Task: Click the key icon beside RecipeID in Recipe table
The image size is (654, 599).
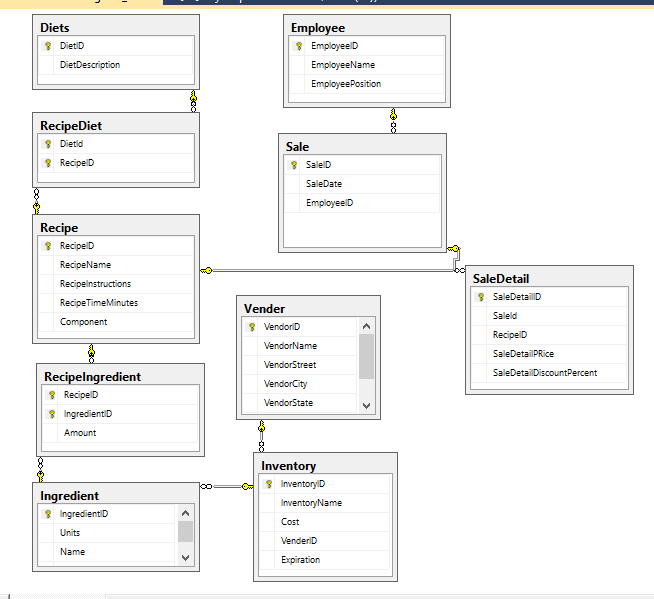Action: [x=48, y=246]
